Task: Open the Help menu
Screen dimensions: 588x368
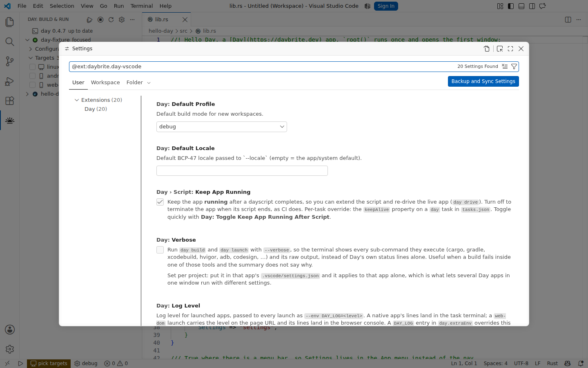Action: (165, 6)
